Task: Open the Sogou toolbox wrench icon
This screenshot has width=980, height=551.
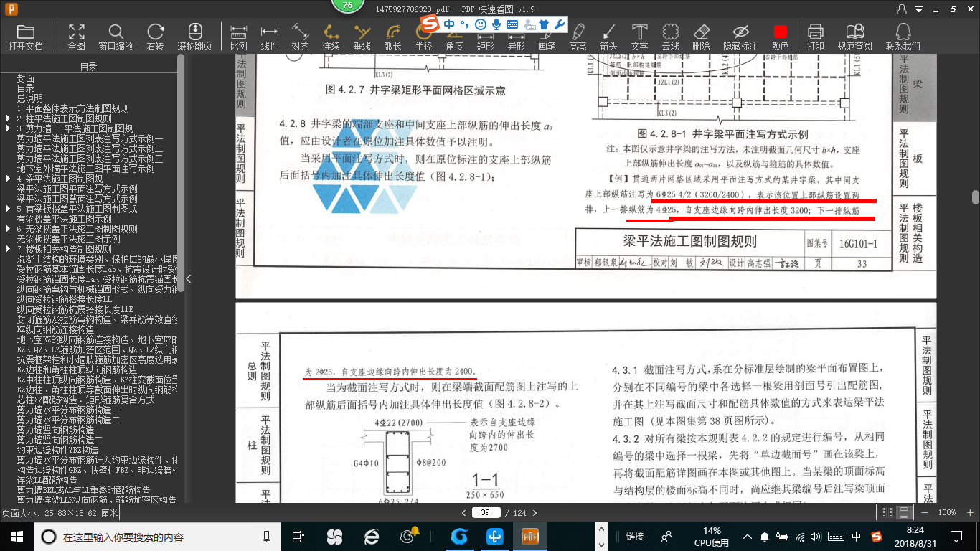Action: [560, 24]
